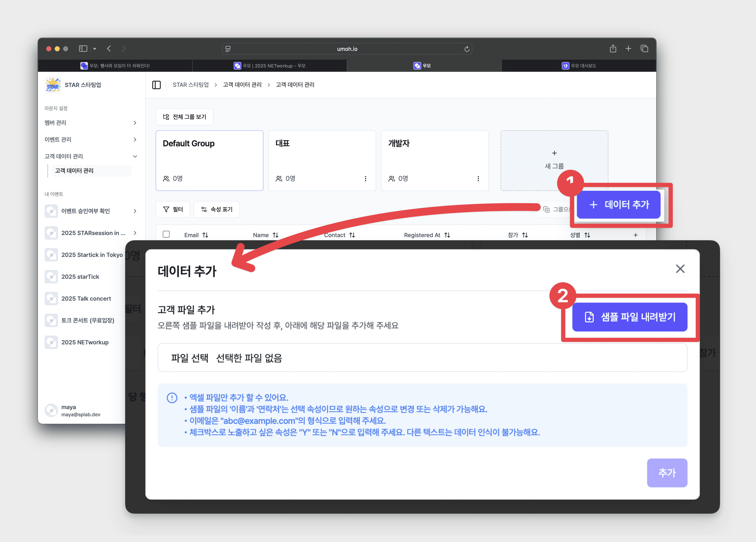The height and width of the screenshot is (542, 756).
Task: Add a column with the table plus icon
Action: click(x=635, y=235)
